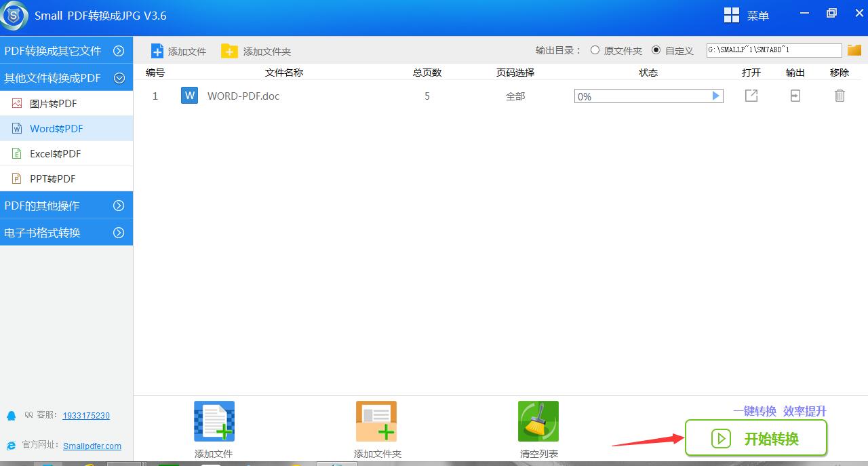Select 图片转PDF in the sidebar
Screen dimensions: 868x466
[53, 104]
